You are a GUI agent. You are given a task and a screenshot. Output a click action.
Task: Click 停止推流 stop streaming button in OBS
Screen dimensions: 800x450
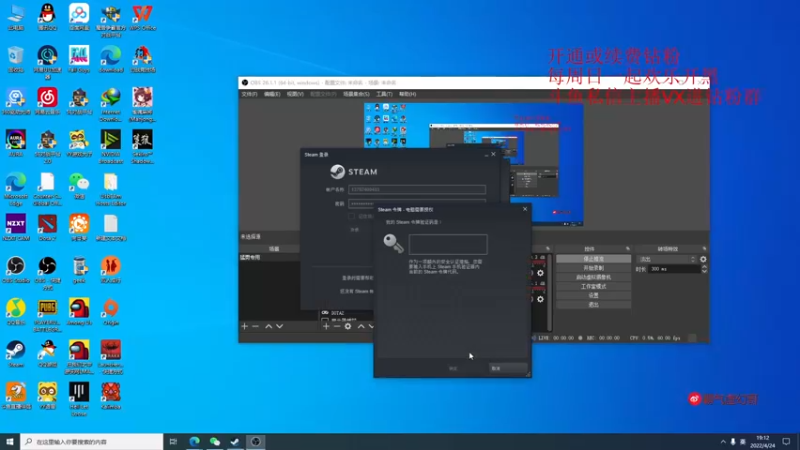point(593,259)
